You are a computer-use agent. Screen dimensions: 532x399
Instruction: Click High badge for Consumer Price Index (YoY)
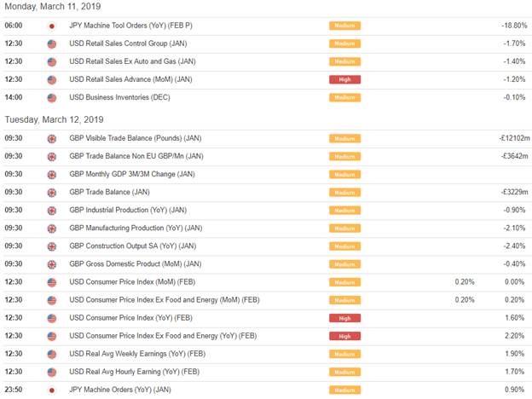344,318
